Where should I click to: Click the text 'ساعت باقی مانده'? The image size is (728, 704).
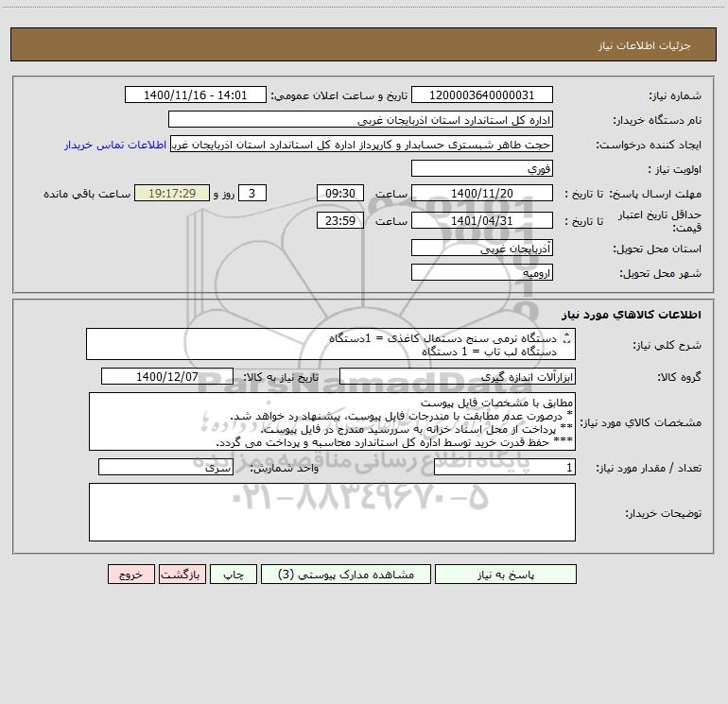tap(87, 194)
